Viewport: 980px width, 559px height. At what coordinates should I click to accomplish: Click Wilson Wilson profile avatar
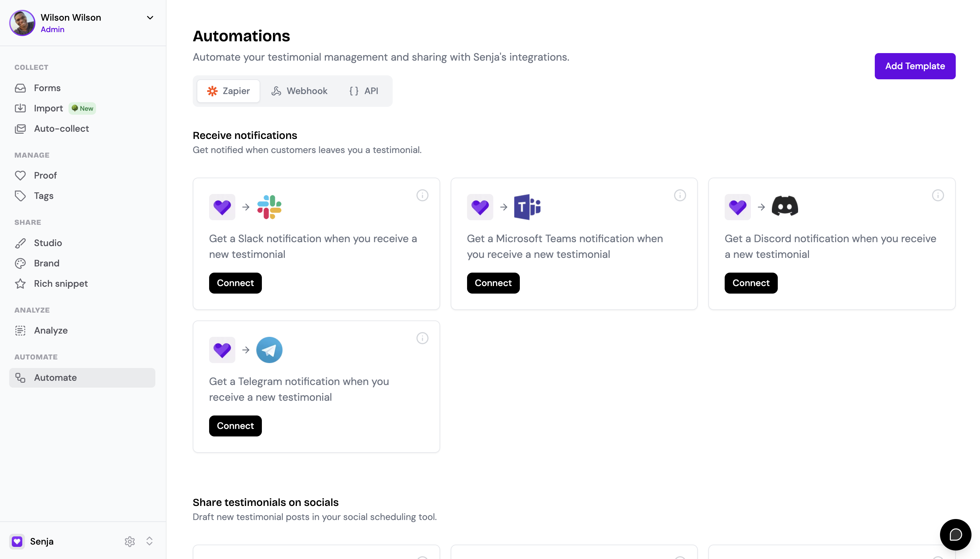coord(22,23)
